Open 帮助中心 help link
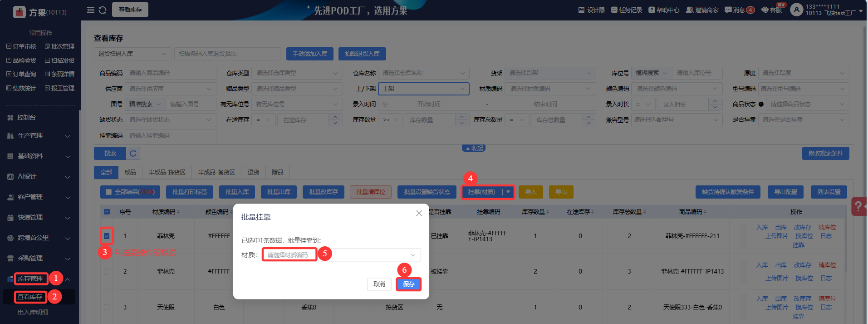 [664, 10]
